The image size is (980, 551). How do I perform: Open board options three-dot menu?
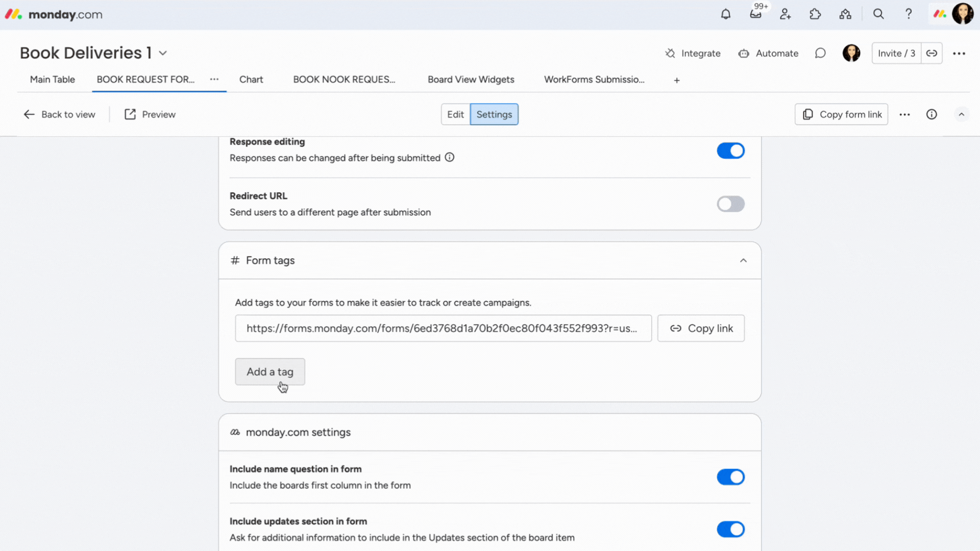[x=959, y=53]
